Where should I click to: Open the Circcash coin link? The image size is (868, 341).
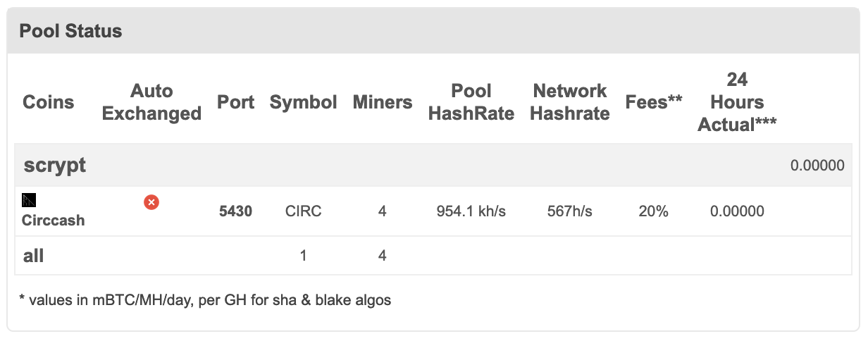point(54,220)
